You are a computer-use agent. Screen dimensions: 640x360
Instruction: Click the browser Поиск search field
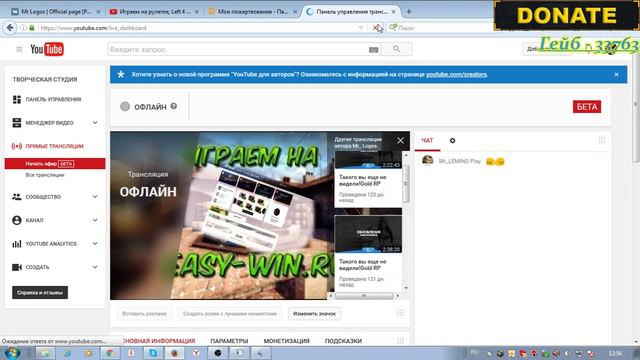[x=439, y=28]
